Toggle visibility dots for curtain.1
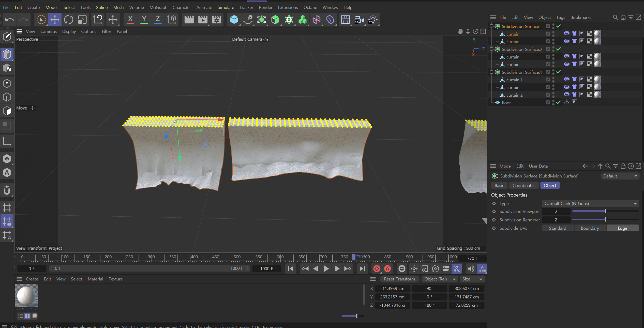 coord(553,80)
